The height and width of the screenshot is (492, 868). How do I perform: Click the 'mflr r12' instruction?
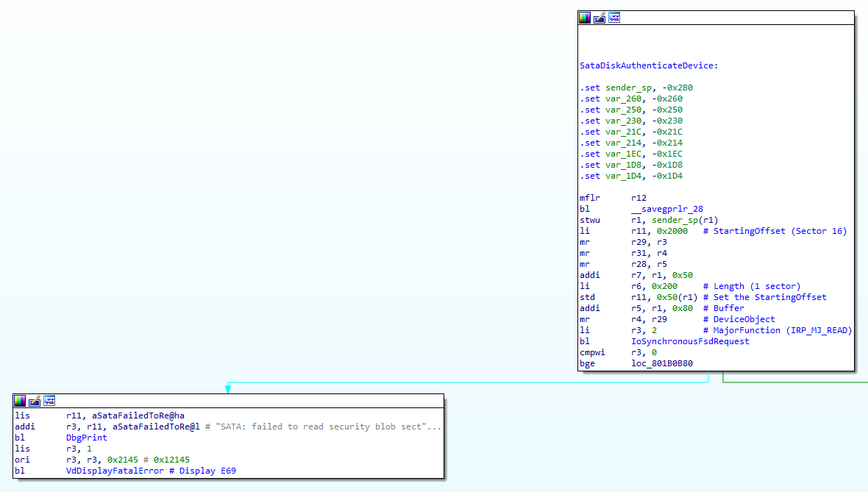pos(613,198)
